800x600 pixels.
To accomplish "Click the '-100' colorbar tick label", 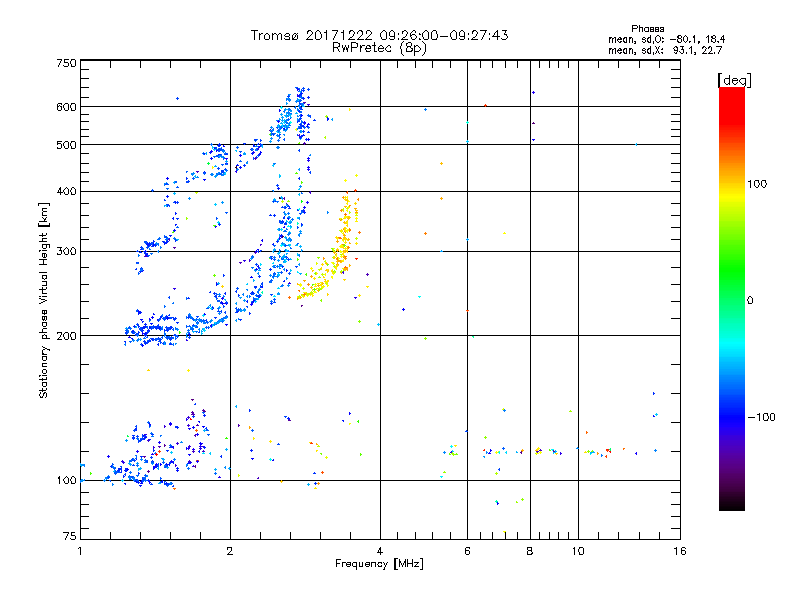I will [761, 417].
